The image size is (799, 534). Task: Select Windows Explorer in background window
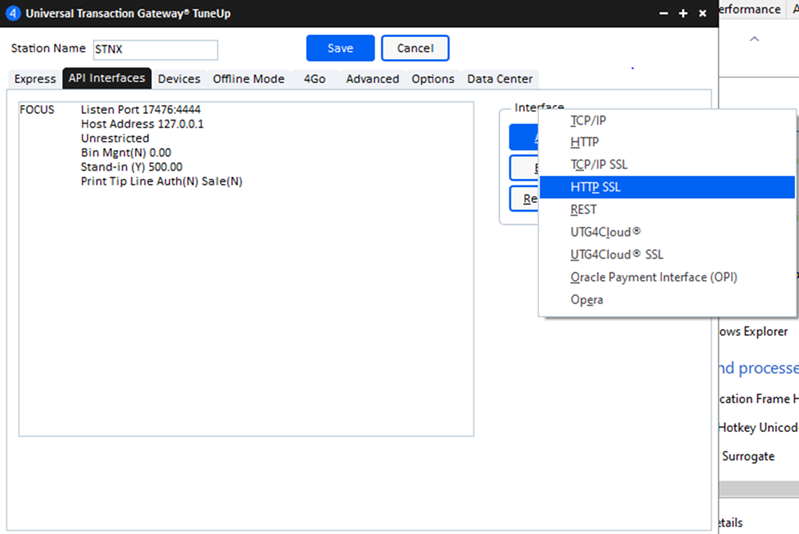pyautogui.click(x=753, y=332)
